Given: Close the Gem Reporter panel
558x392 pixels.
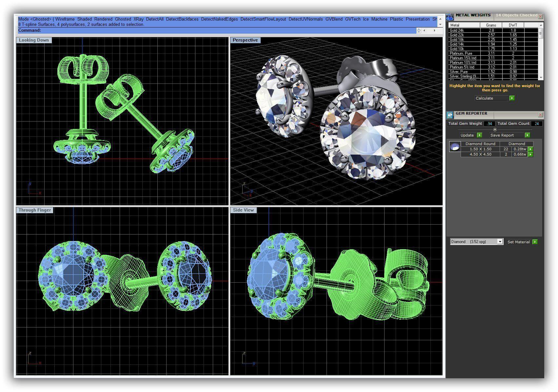Looking at the screenshot, I should coord(540,115).
